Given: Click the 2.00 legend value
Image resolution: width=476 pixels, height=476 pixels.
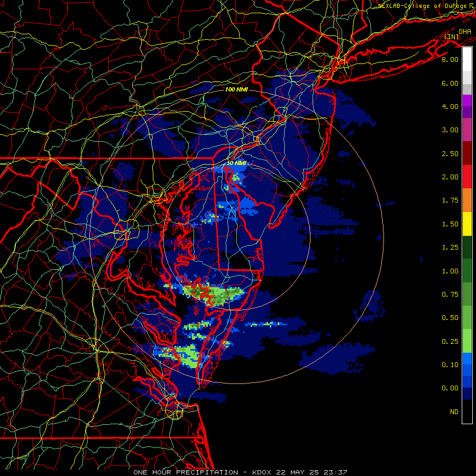Looking at the screenshot, I should point(450,177).
